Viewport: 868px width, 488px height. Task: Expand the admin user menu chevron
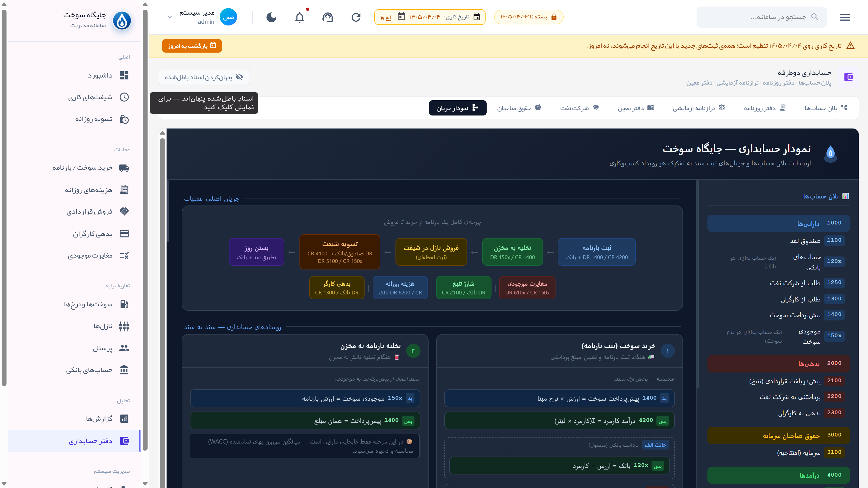pyautogui.click(x=170, y=17)
